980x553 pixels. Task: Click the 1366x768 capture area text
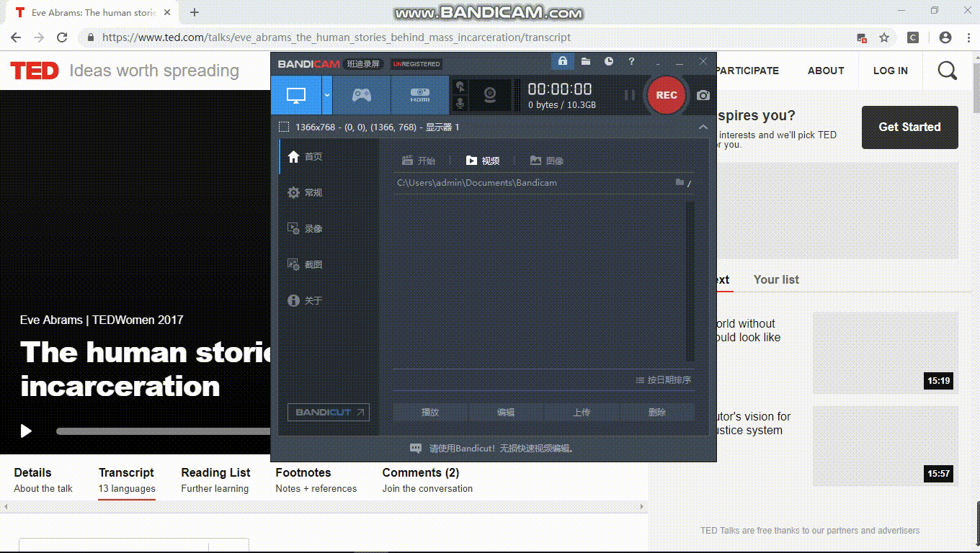tap(377, 127)
